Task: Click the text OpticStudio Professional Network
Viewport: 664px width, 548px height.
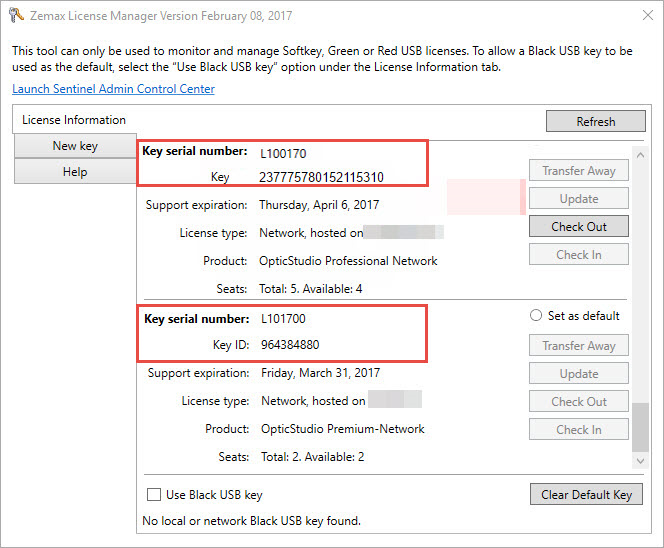Action: 348,260
